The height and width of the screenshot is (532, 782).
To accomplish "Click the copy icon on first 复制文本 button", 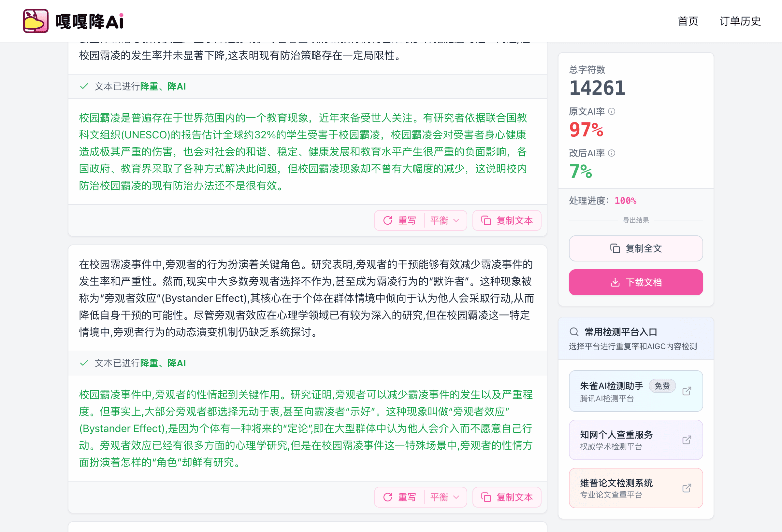I will 485,220.
